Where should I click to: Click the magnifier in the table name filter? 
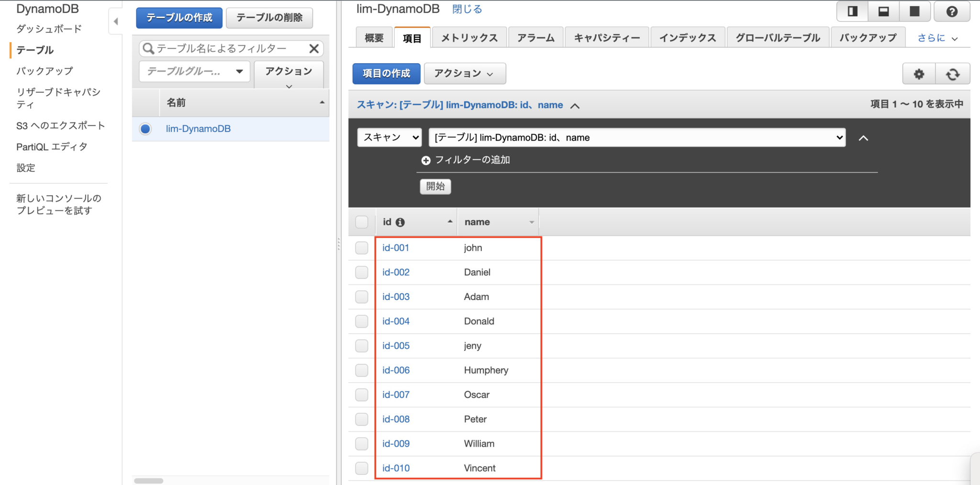tap(148, 48)
